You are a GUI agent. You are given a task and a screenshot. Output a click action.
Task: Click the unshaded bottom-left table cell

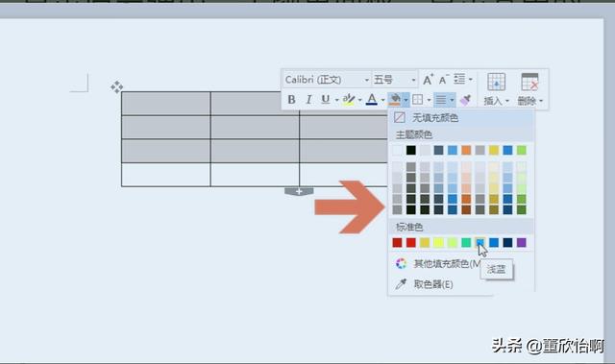(166, 175)
